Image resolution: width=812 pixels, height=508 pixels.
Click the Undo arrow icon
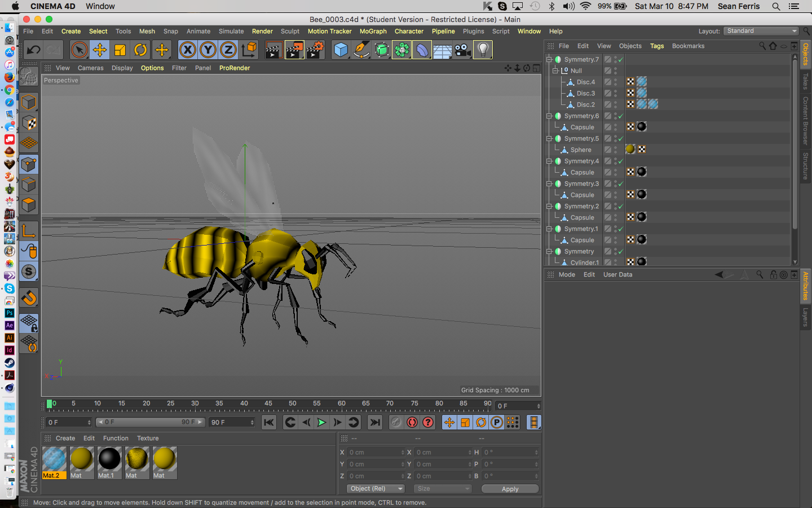[33, 50]
